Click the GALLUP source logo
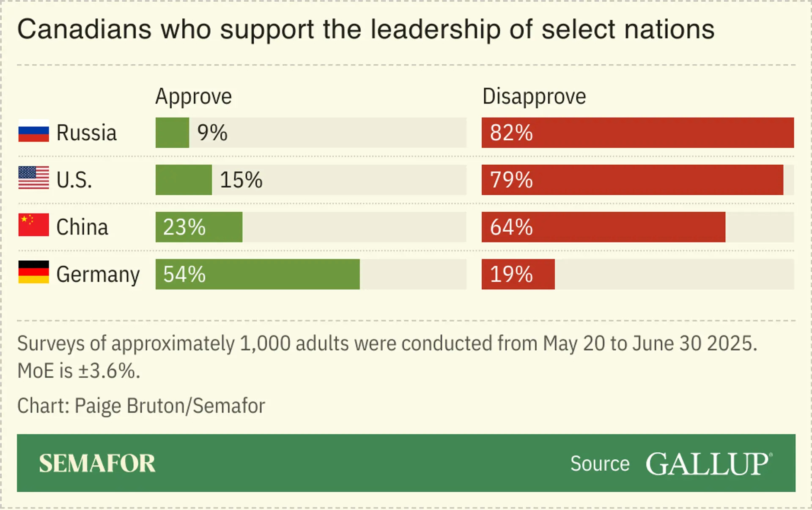This screenshot has height=510, width=812. click(x=709, y=464)
